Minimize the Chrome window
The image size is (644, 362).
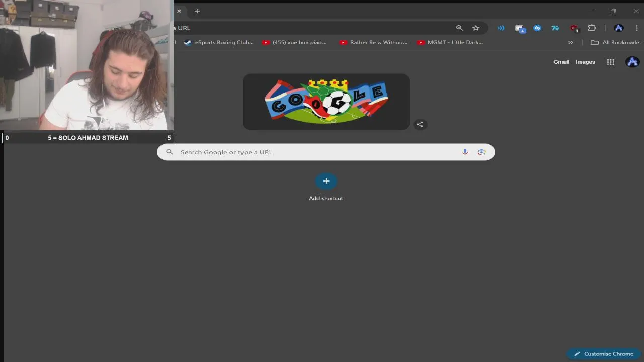[x=590, y=11]
